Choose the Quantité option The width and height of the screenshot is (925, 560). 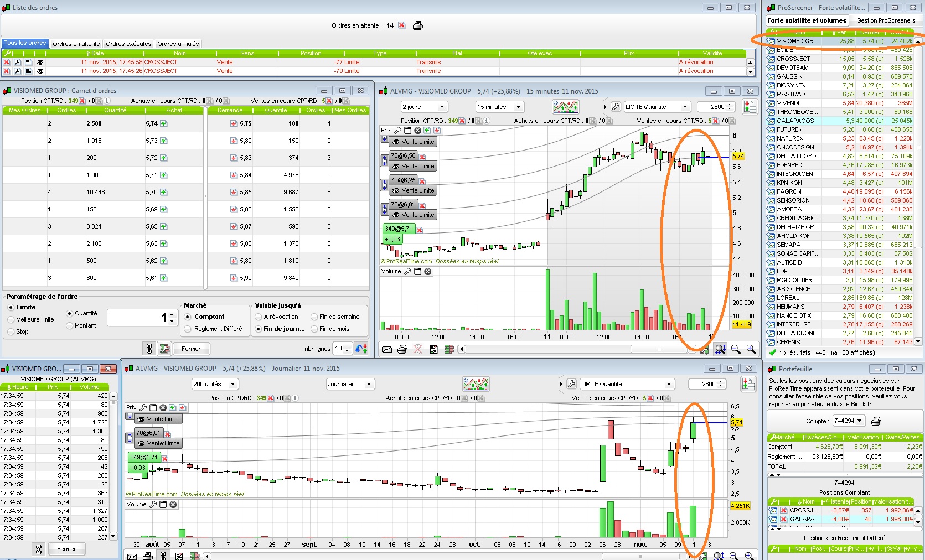[82, 314]
